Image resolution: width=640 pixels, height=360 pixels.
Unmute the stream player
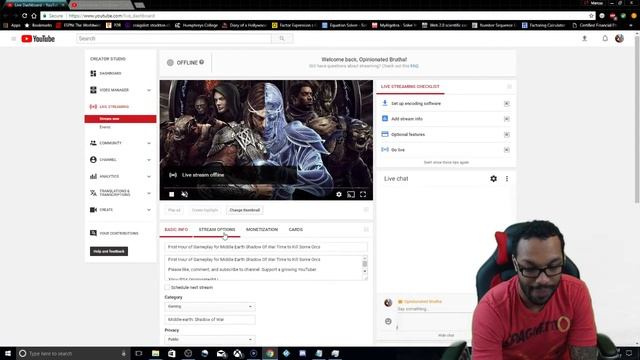tap(184, 195)
